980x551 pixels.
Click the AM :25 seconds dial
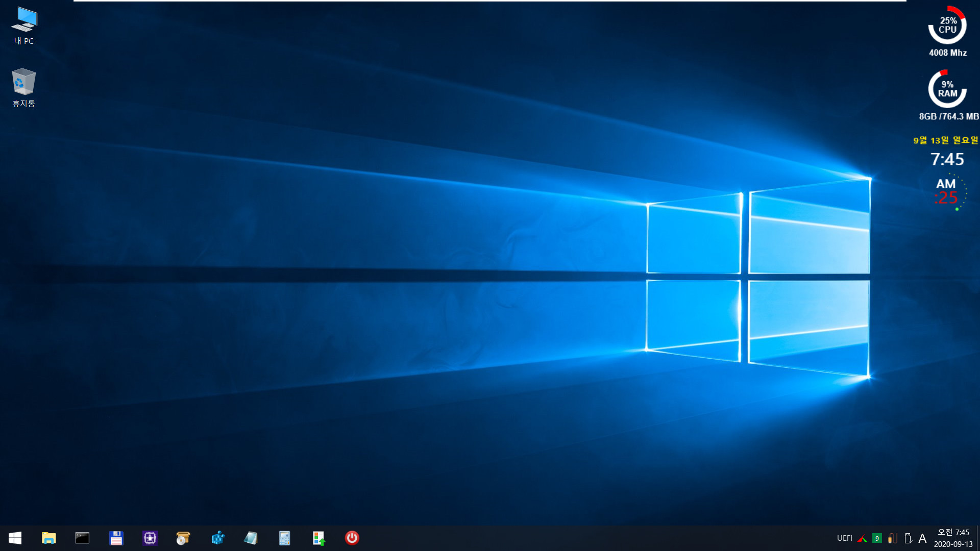click(949, 192)
